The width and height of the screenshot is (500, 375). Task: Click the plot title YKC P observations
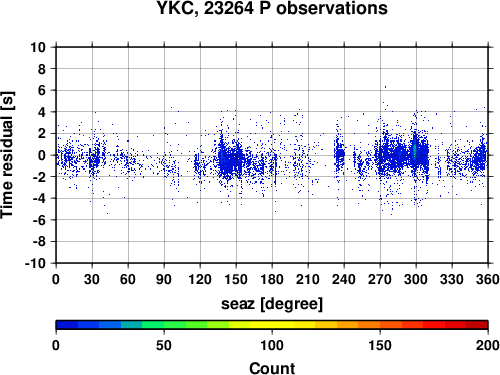272,8
